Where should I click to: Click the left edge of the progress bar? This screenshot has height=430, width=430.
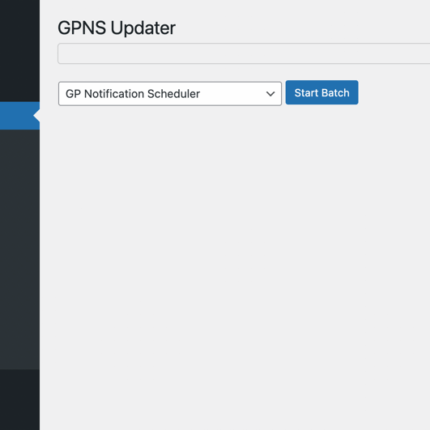[60, 53]
